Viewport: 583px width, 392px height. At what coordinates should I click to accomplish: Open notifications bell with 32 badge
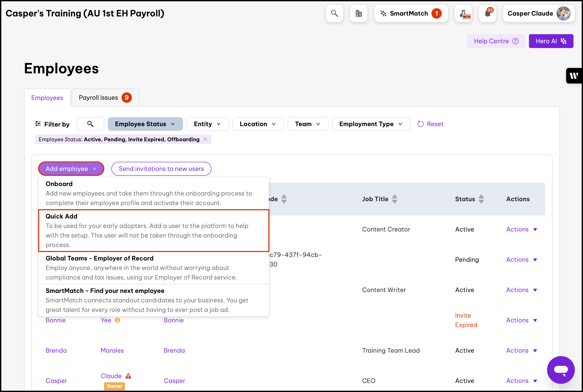[x=487, y=13]
